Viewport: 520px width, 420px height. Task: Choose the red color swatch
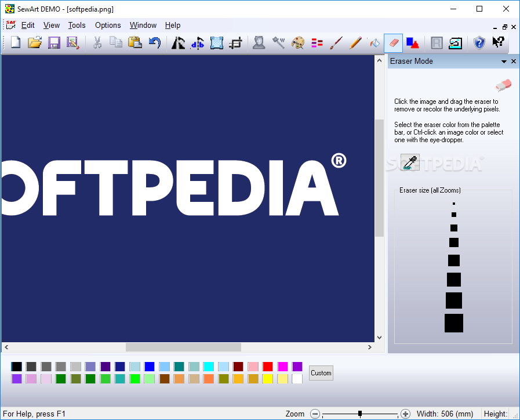tap(268, 367)
